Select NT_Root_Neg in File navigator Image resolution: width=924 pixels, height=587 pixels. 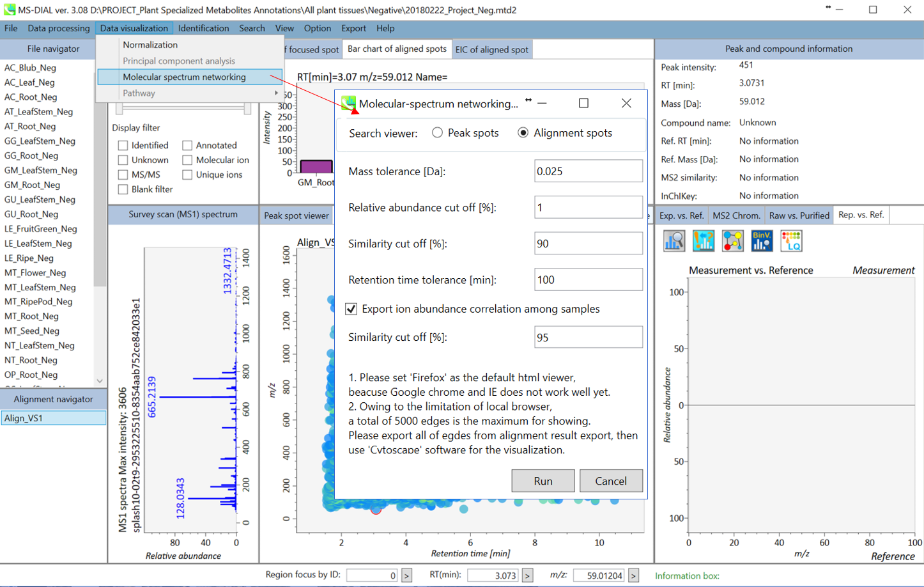31,361
